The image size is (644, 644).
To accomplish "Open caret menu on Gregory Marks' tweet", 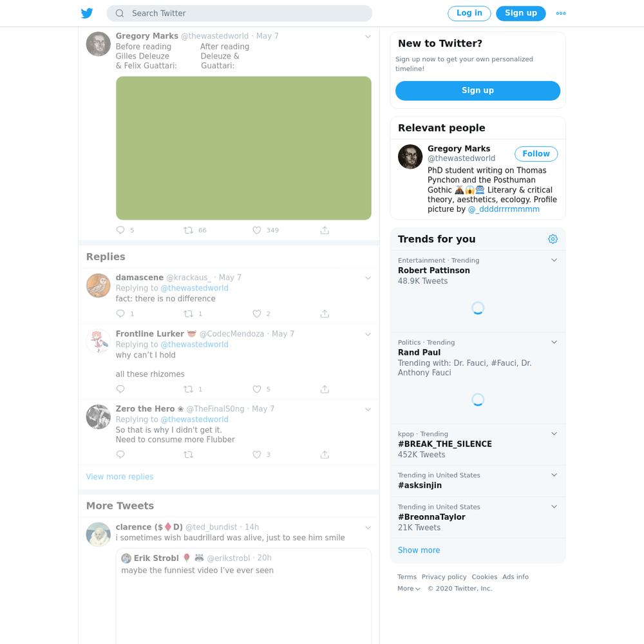I will click(x=368, y=37).
